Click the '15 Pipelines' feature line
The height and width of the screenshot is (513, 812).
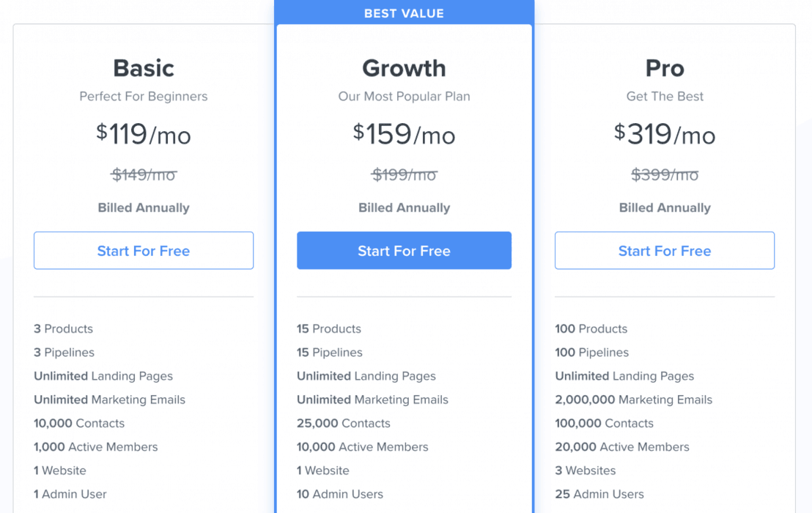click(x=330, y=353)
